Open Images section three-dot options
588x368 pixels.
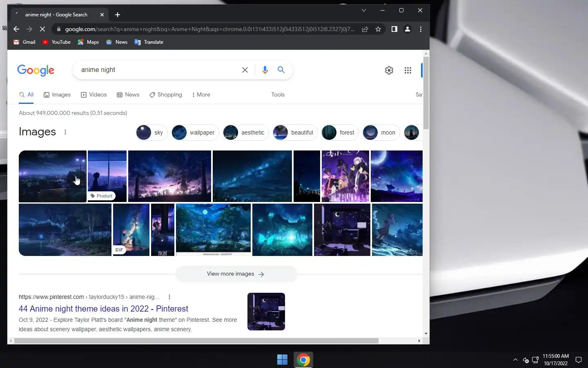[65, 132]
